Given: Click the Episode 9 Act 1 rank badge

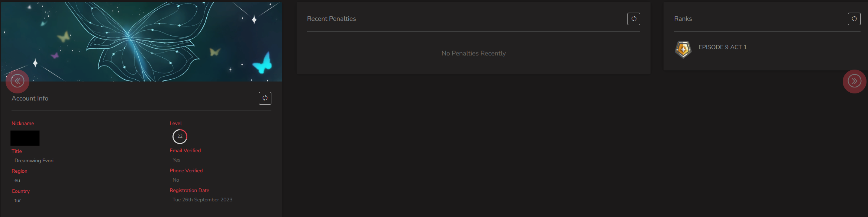Looking at the screenshot, I should pos(683,49).
